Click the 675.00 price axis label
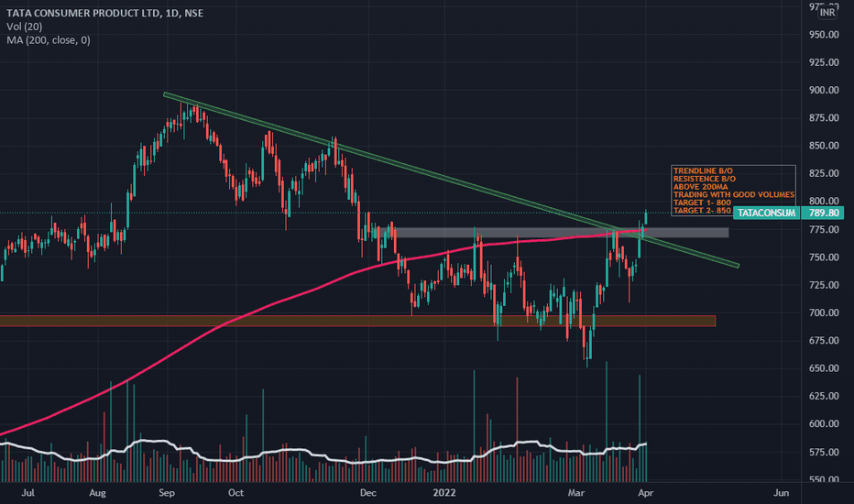This screenshot has height=504, width=854. click(x=824, y=341)
